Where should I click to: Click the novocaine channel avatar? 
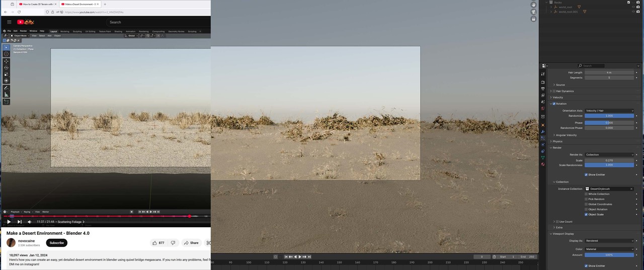click(11, 243)
